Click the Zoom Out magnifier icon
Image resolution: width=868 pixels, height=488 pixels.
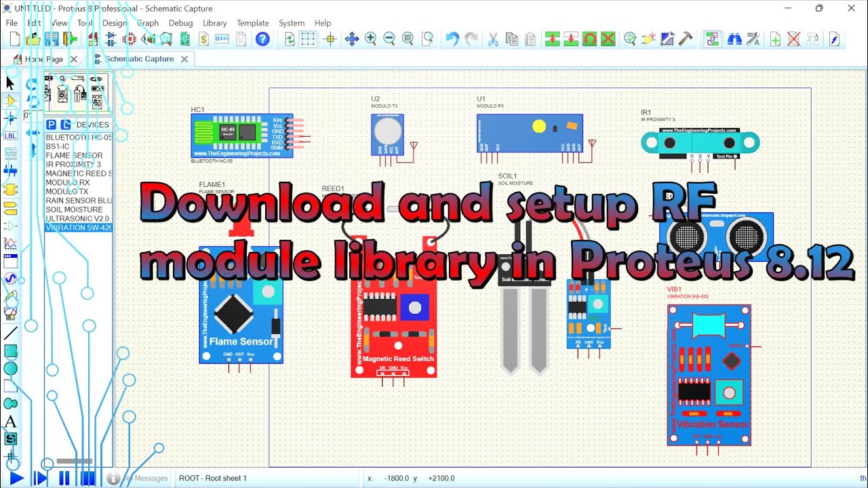389,39
